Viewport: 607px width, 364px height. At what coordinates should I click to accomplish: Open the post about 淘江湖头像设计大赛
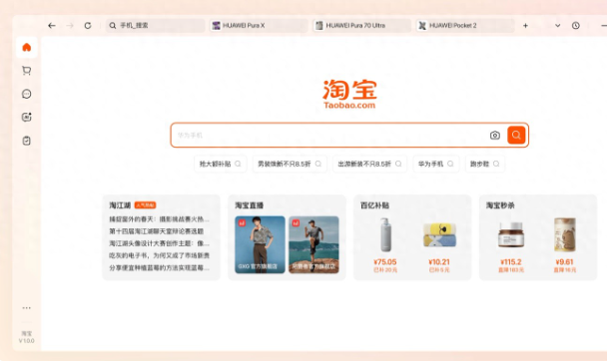click(159, 243)
